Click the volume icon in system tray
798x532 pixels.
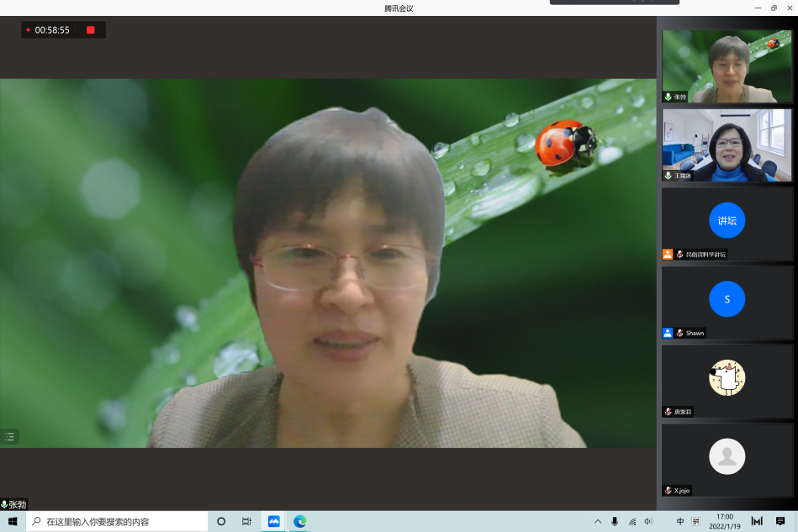tap(648, 521)
